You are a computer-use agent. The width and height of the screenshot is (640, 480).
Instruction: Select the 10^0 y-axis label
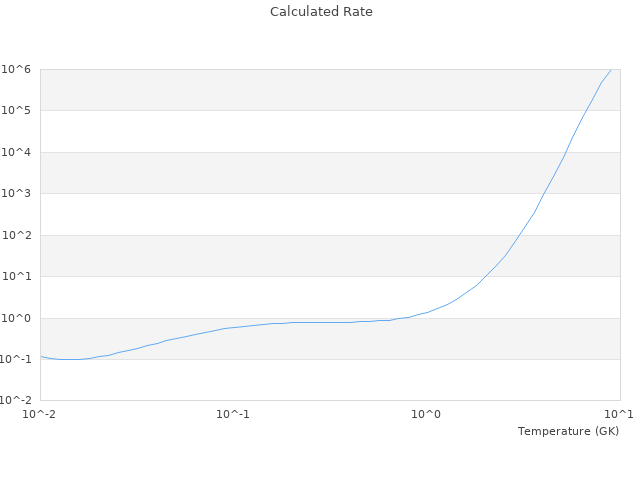pyautogui.click(x=18, y=318)
